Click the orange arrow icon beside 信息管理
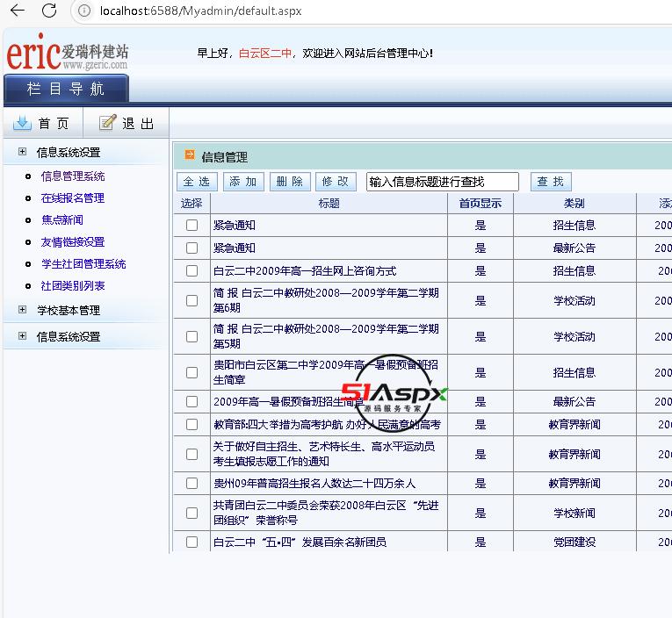The height and width of the screenshot is (618, 672). (x=189, y=156)
